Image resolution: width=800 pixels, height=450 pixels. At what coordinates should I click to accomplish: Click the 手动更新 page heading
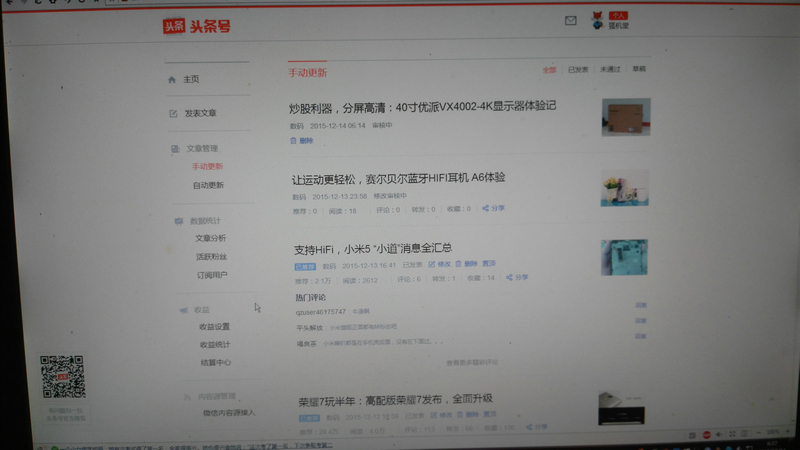pyautogui.click(x=308, y=73)
